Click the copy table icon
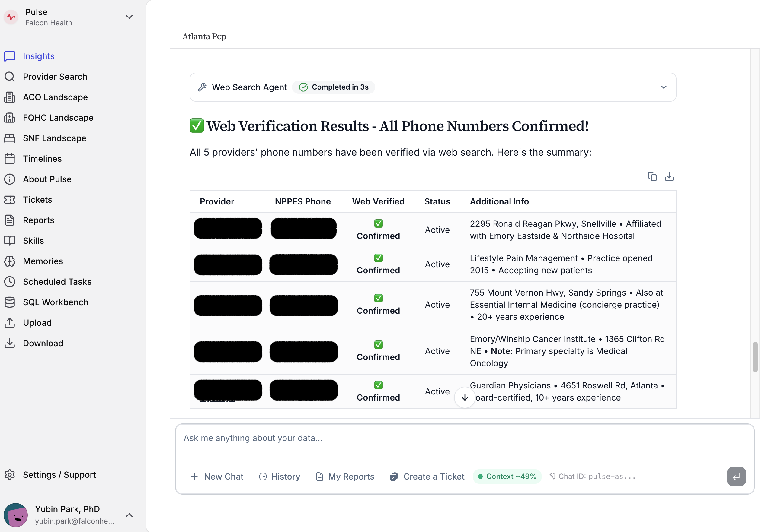The height and width of the screenshot is (532, 768). 652,176
